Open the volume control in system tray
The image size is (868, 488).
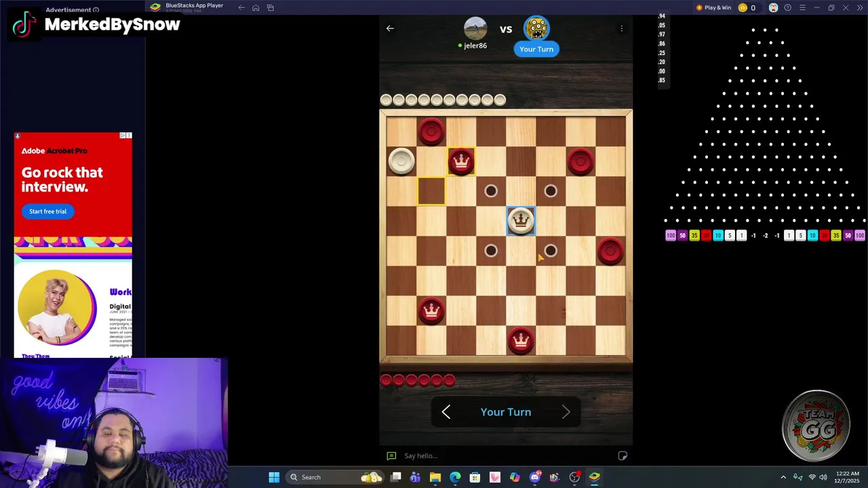pyautogui.click(x=823, y=477)
